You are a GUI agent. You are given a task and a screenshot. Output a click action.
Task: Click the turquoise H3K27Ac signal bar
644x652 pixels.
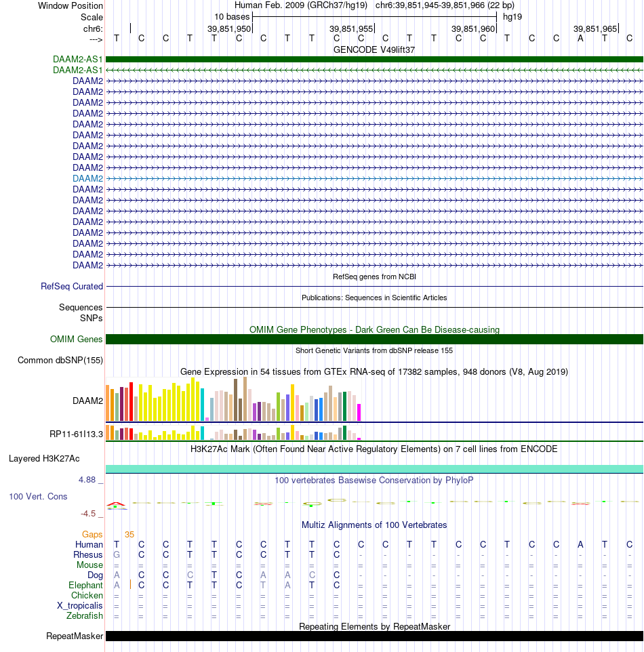tap(374, 469)
